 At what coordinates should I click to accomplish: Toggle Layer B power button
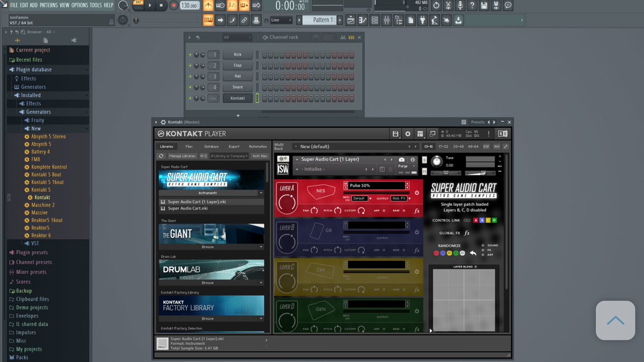tap(417, 232)
